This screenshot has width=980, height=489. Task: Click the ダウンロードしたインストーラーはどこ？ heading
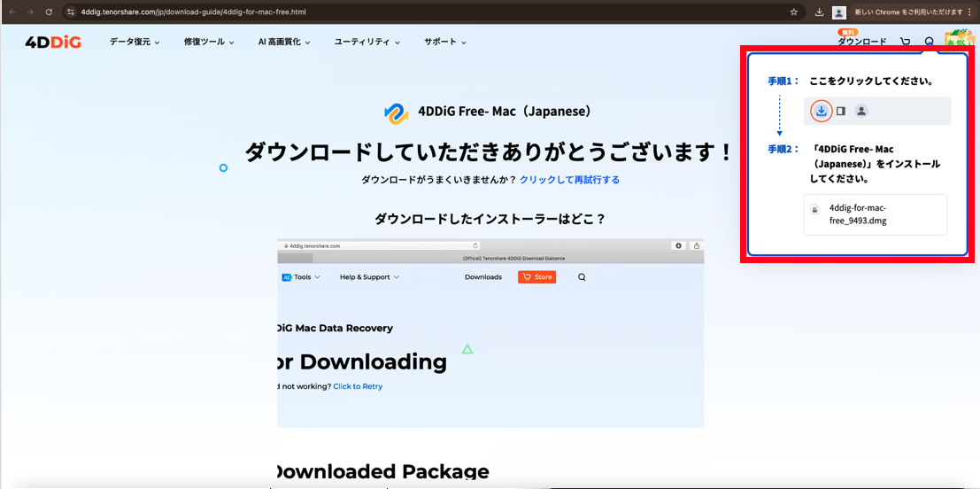coord(490,220)
